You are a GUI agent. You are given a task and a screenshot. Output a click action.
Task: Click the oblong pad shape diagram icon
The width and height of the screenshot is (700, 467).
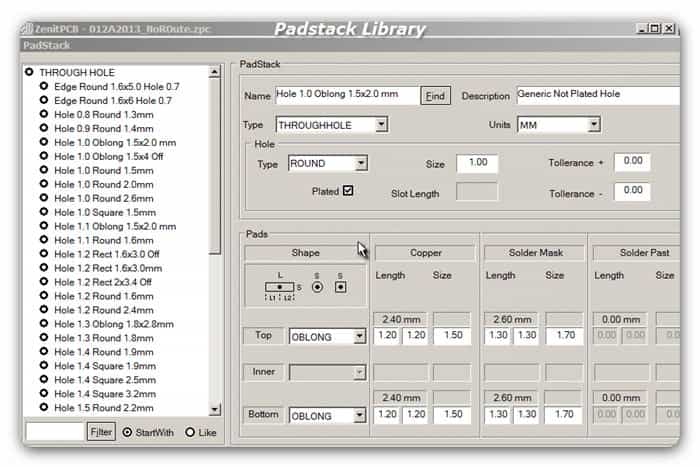280,287
